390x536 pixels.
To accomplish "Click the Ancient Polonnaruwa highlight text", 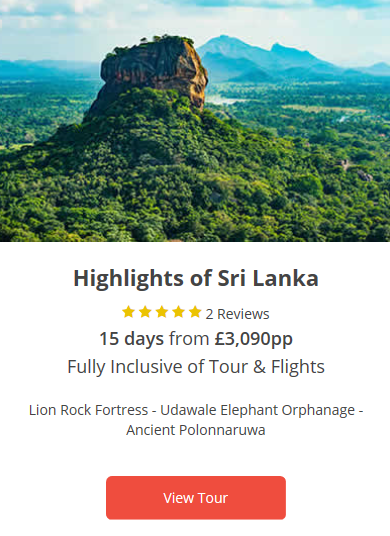I will point(196,430).
